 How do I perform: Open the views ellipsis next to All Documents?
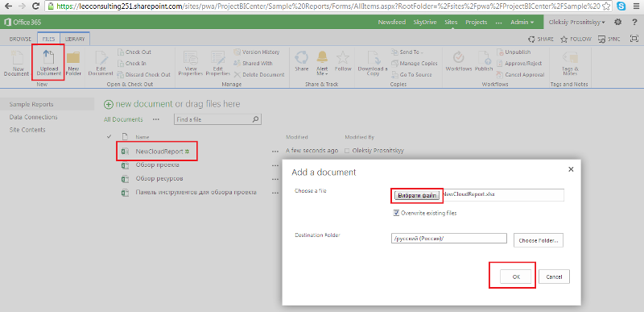tap(155, 119)
